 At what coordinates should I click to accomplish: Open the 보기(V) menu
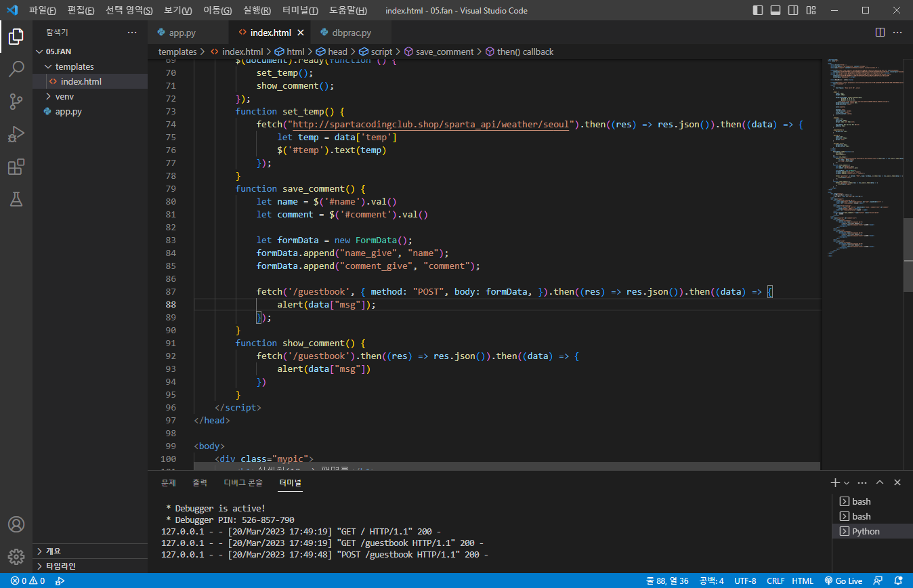[x=178, y=10]
